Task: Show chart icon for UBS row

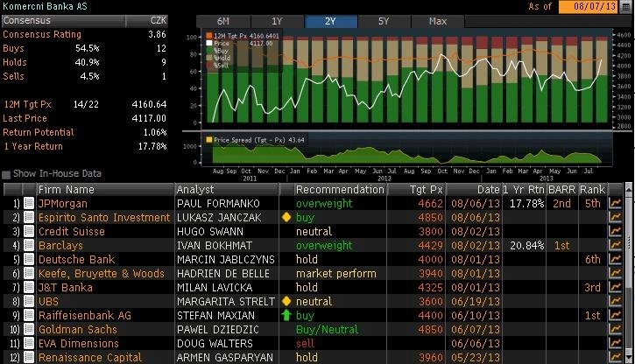Action: [x=615, y=301]
